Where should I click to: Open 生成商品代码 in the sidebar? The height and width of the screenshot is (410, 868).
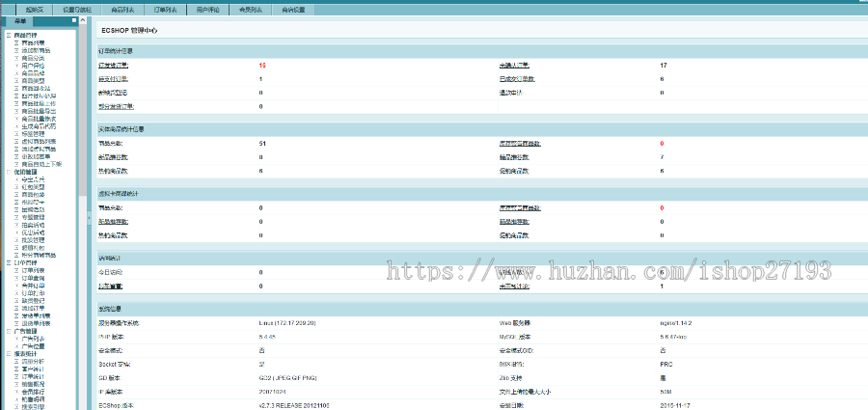coord(39,126)
